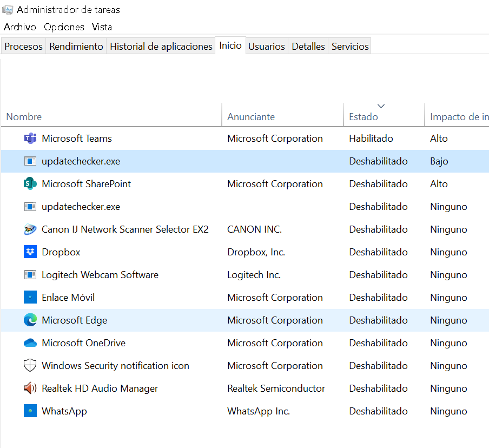
Task: Click the Logitech Inc. publisher cell
Action: tap(254, 274)
